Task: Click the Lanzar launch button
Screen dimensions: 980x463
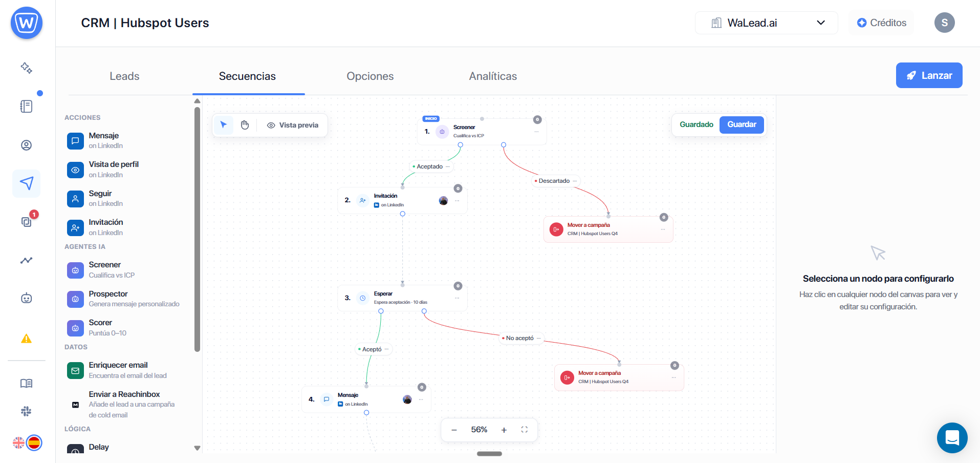Action: coord(929,75)
